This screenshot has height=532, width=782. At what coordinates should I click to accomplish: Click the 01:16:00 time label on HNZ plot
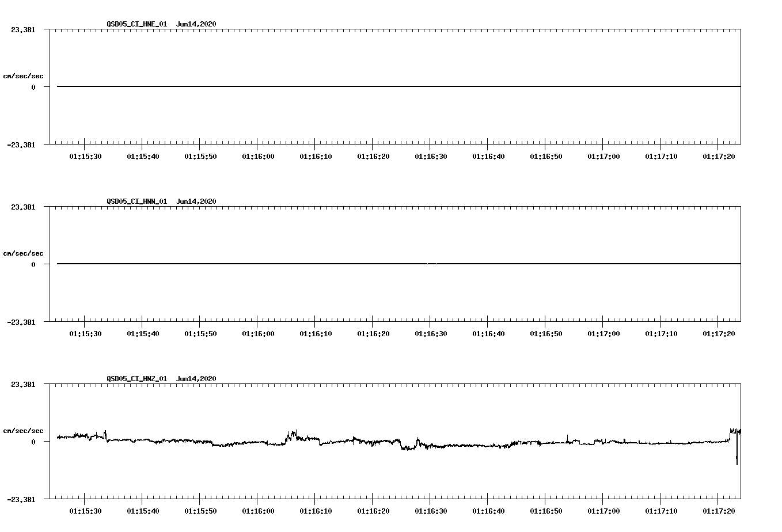tap(258, 511)
